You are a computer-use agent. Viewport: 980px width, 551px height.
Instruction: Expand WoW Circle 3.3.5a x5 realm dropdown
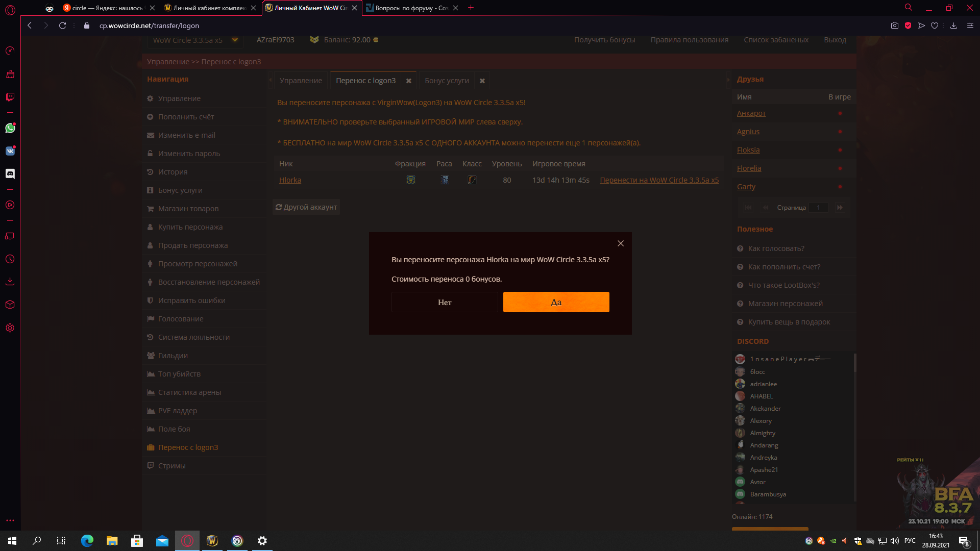pyautogui.click(x=235, y=40)
